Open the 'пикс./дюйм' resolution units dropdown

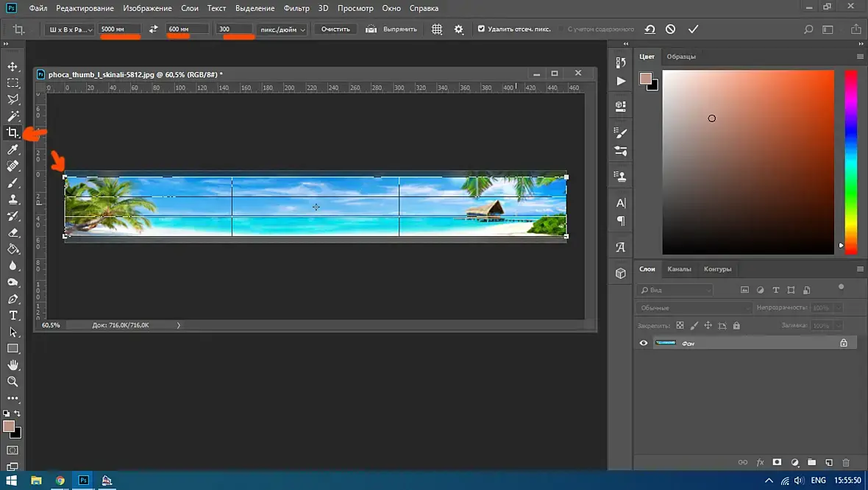(282, 29)
